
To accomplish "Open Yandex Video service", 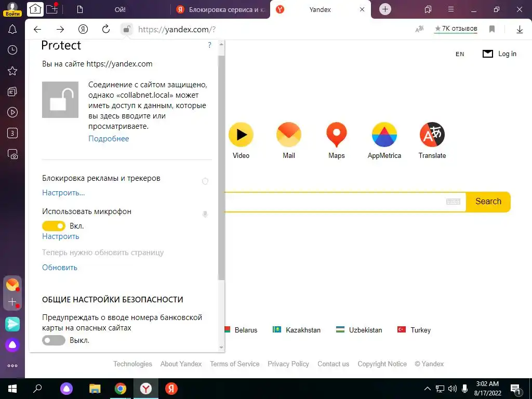I will click(x=241, y=140).
